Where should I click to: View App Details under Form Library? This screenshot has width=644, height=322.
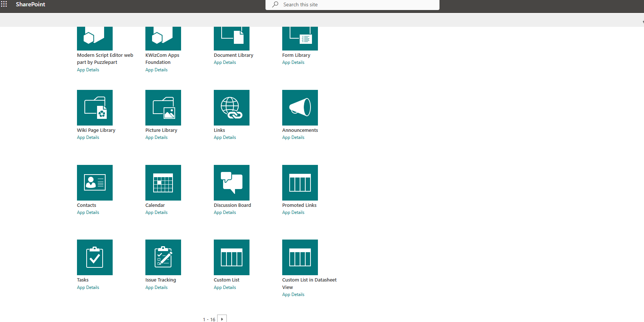pyautogui.click(x=293, y=63)
